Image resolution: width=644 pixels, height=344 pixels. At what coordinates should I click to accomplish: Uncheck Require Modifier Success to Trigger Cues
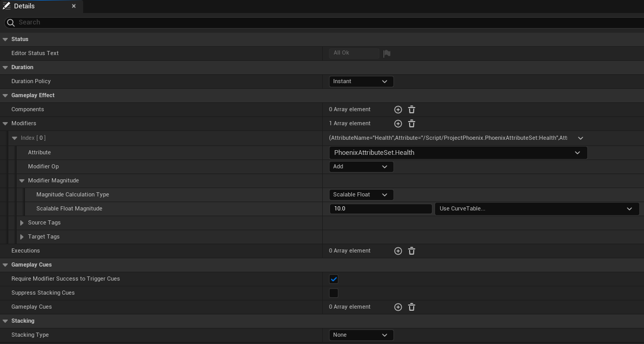[x=334, y=279]
